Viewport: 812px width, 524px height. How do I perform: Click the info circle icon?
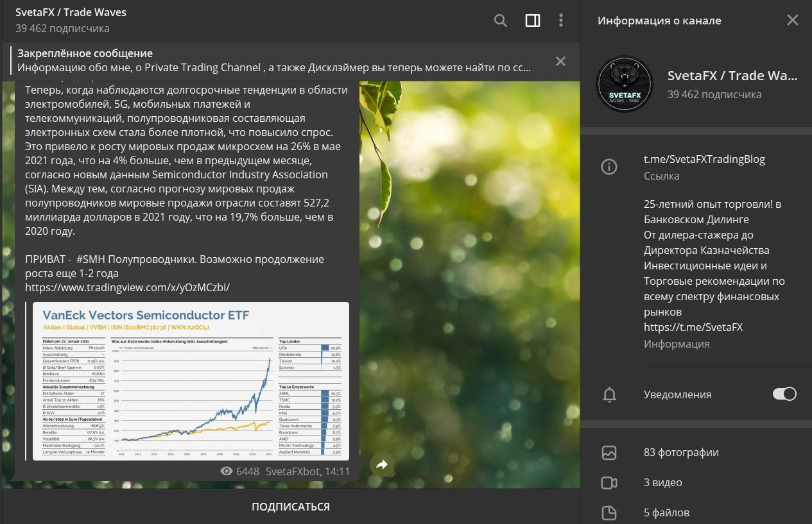(609, 167)
